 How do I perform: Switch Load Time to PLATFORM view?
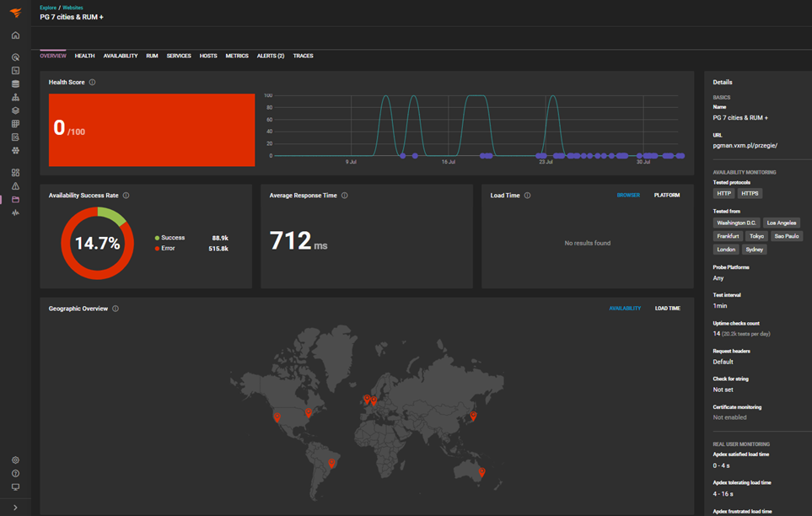[666, 196]
